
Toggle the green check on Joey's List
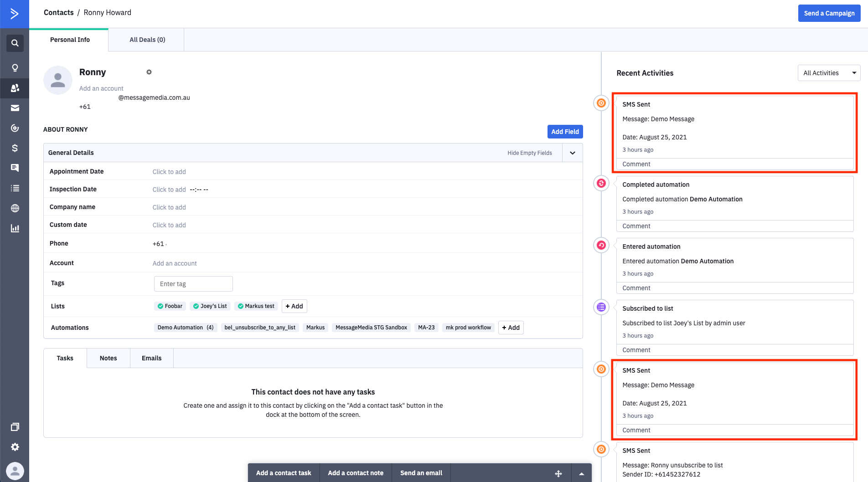(196, 306)
